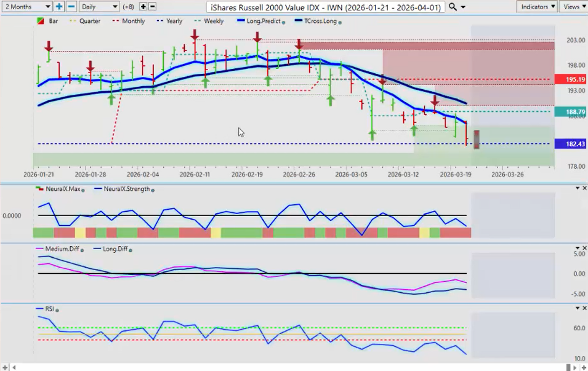Viewport: 588px width, 371px height.
Task: Click the 2026-01-21 date axis label
Action: 39,175
